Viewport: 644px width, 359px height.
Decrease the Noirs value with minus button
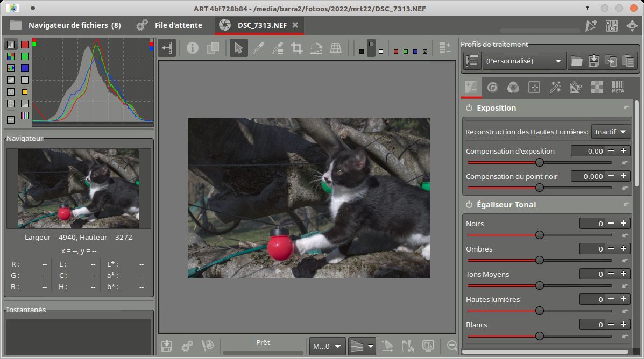(611, 224)
